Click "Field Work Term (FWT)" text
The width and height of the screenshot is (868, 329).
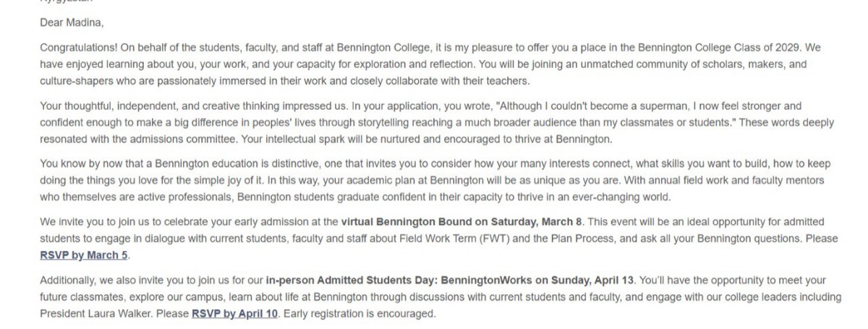click(x=453, y=238)
